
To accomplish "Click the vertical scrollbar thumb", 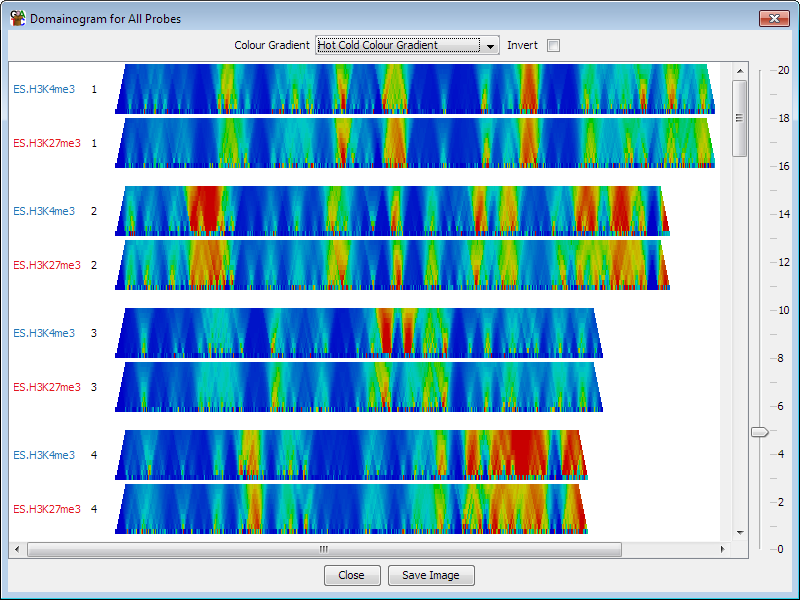I will [740, 118].
